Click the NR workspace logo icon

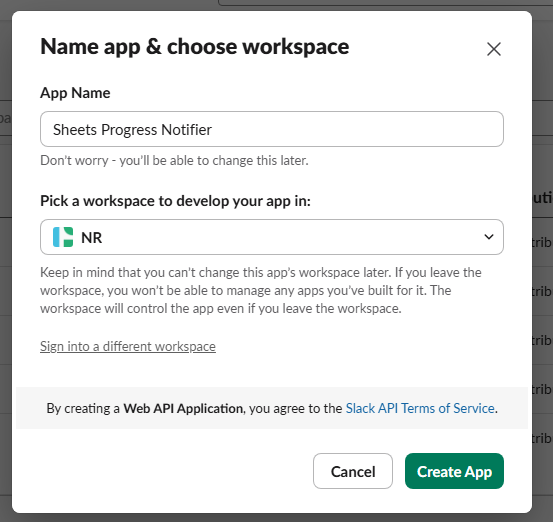(63, 237)
